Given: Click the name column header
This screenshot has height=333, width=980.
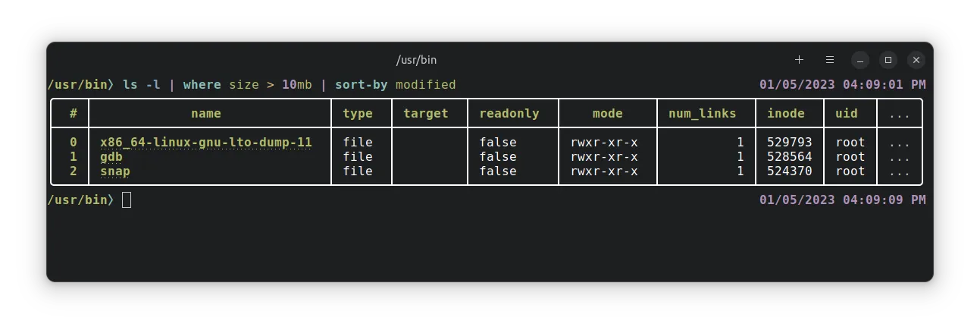Looking at the screenshot, I should pyautogui.click(x=206, y=113).
